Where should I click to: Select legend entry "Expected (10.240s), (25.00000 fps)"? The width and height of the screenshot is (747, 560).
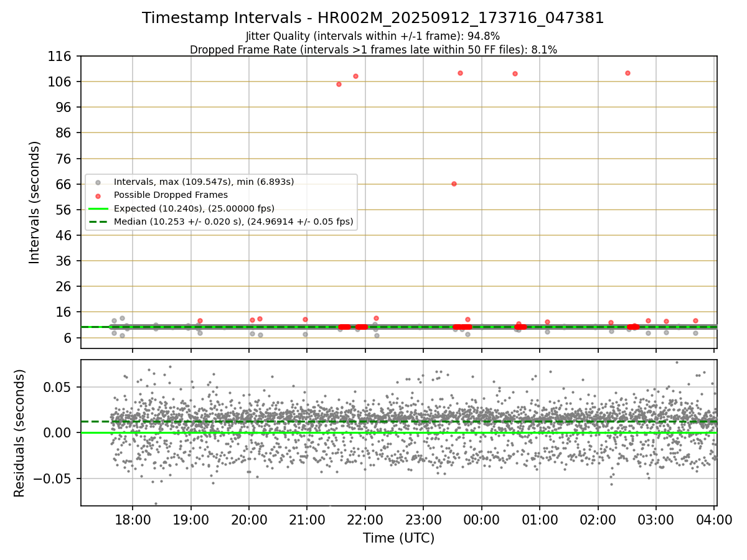tap(194, 208)
